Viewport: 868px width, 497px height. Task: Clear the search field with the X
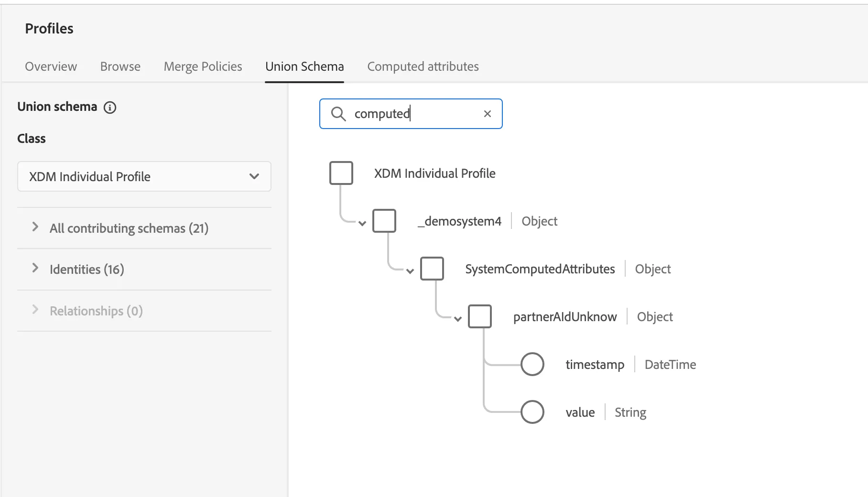pyautogui.click(x=488, y=114)
